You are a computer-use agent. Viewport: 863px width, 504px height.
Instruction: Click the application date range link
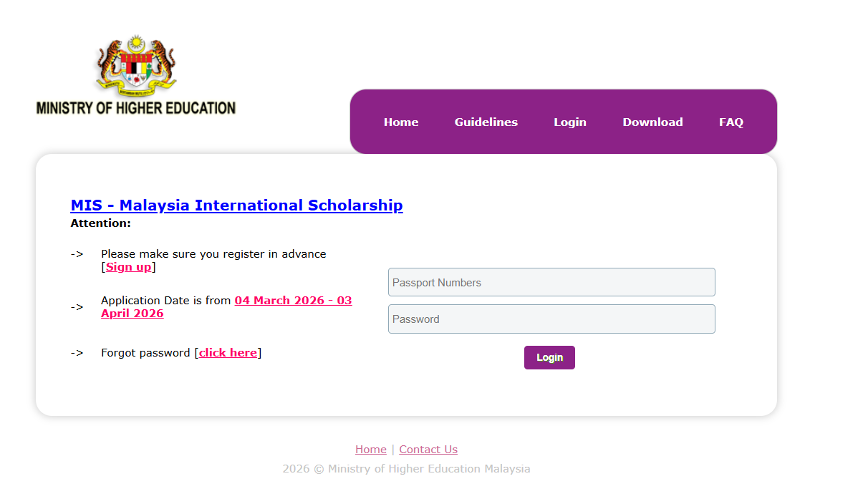pyautogui.click(x=293, y=301)
